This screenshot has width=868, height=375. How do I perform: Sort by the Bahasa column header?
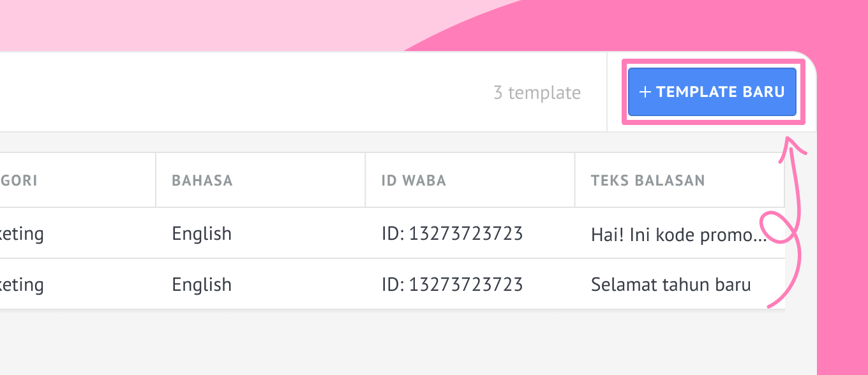click(x=202, y=180)
